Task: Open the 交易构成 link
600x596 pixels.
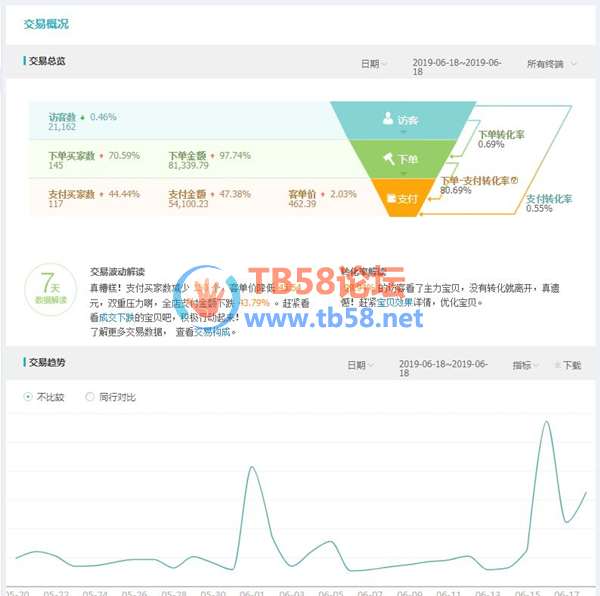Action: (212, 332)
